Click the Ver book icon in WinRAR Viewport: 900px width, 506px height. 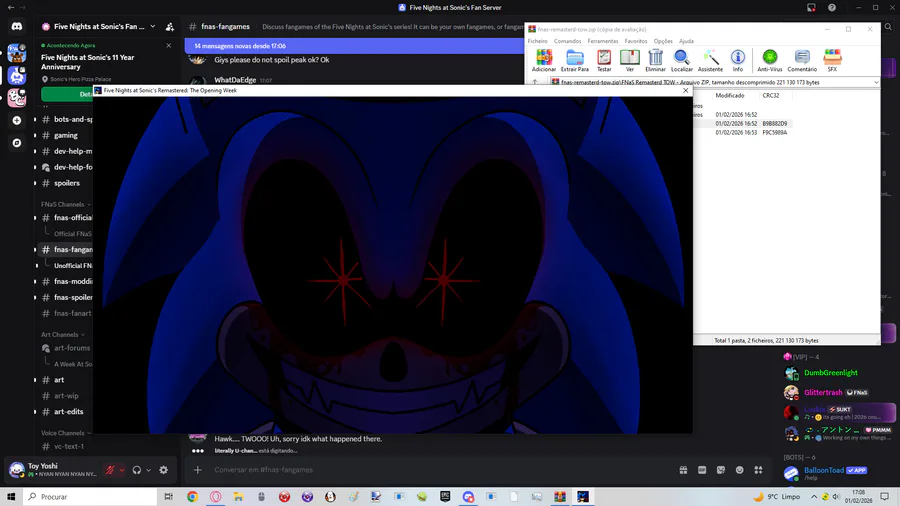(630, 60)
